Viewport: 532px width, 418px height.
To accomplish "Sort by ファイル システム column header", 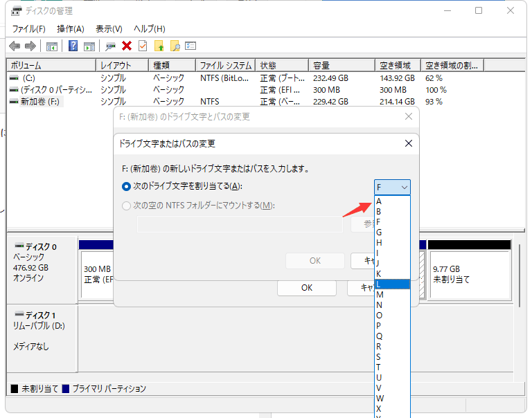I will tap(226, 66).
